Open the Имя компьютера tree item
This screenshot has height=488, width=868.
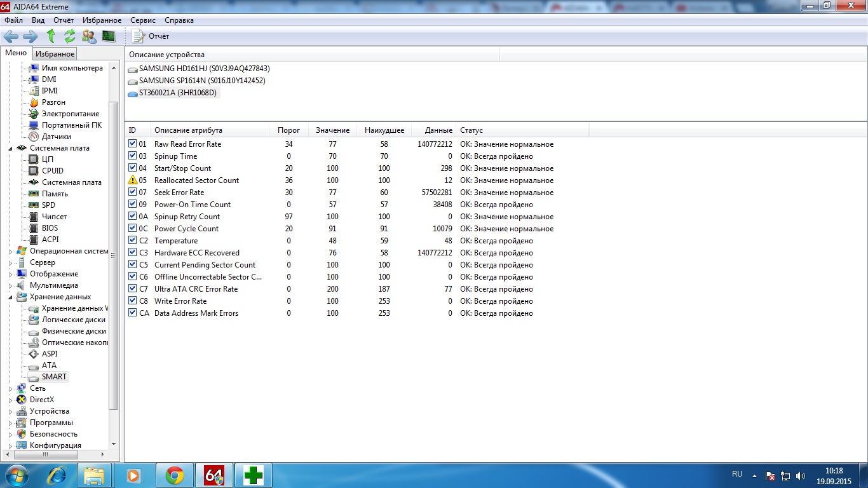coord(72,68)
